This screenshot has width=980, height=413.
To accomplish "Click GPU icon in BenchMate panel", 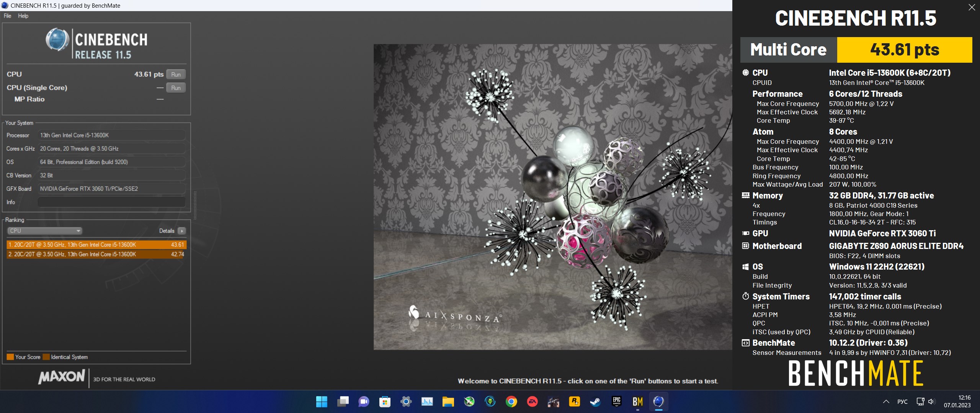I will click(745, 233).
